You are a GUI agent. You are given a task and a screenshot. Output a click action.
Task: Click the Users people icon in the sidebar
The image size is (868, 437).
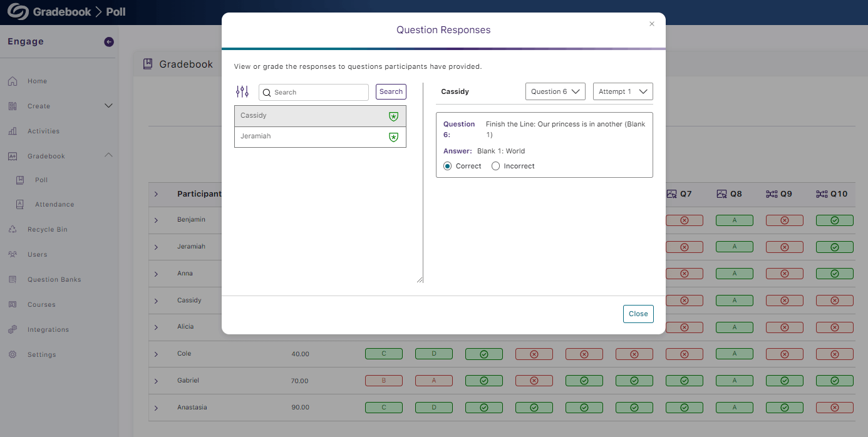(13, 255)
